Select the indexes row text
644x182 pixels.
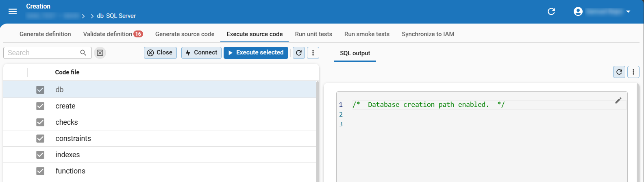coord(67,155)
